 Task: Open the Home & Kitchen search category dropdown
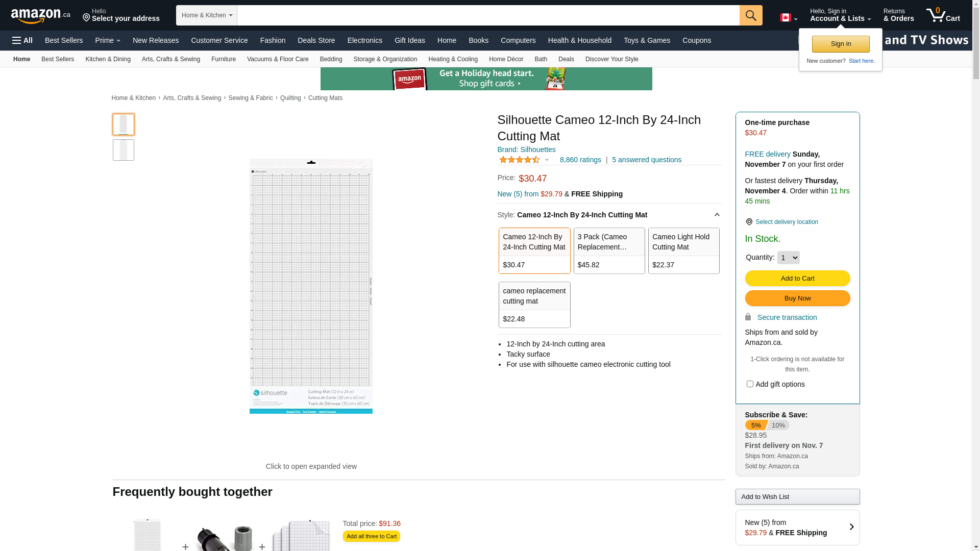click(x=207, y=15)
